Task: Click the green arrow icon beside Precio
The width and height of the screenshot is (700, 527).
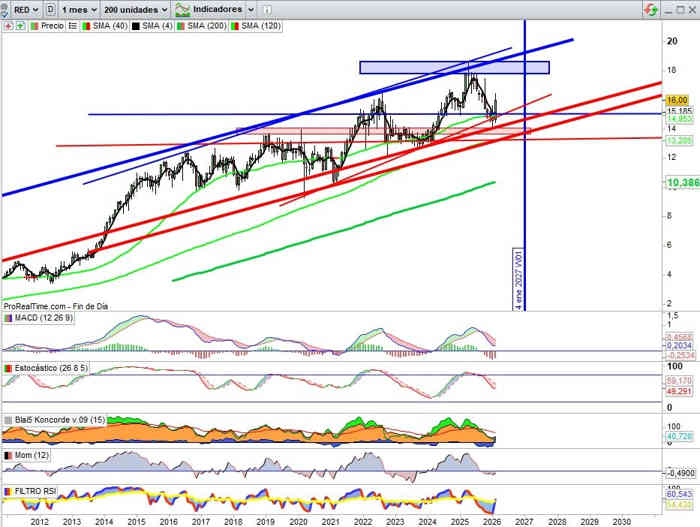Action: point(20,25)
